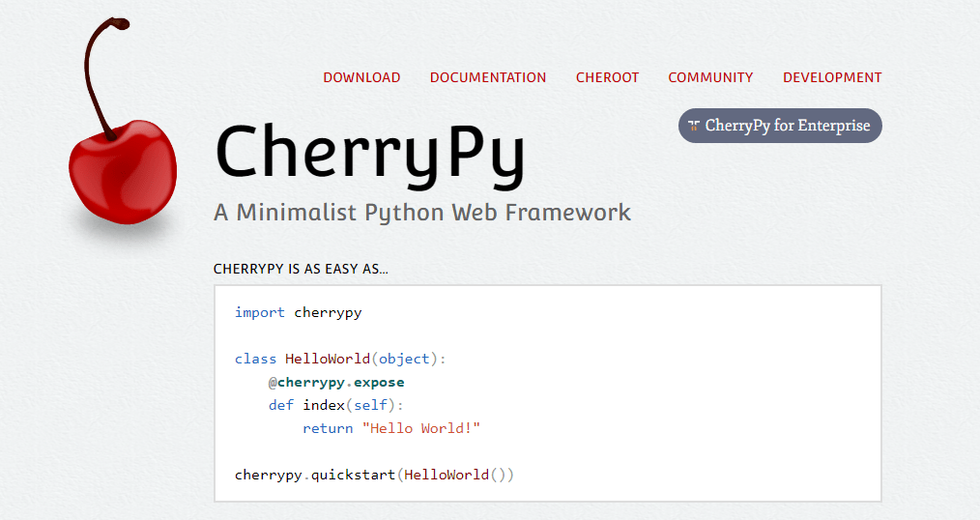Click the 'import cherrypy' code line
Screen dimensions: 980x520
[x=298, y=312]
